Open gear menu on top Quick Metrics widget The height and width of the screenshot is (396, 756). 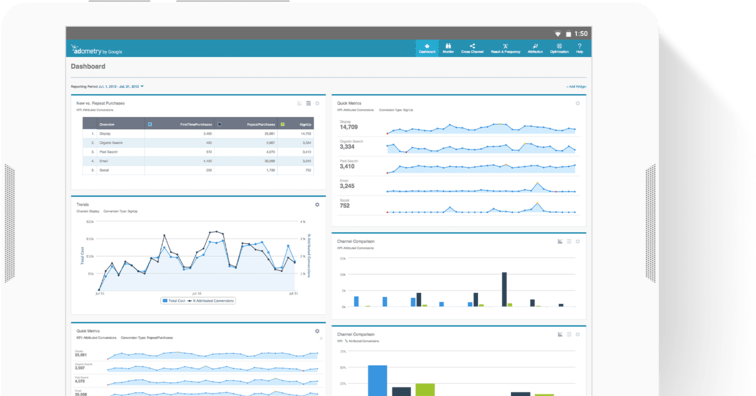[578, 103]
